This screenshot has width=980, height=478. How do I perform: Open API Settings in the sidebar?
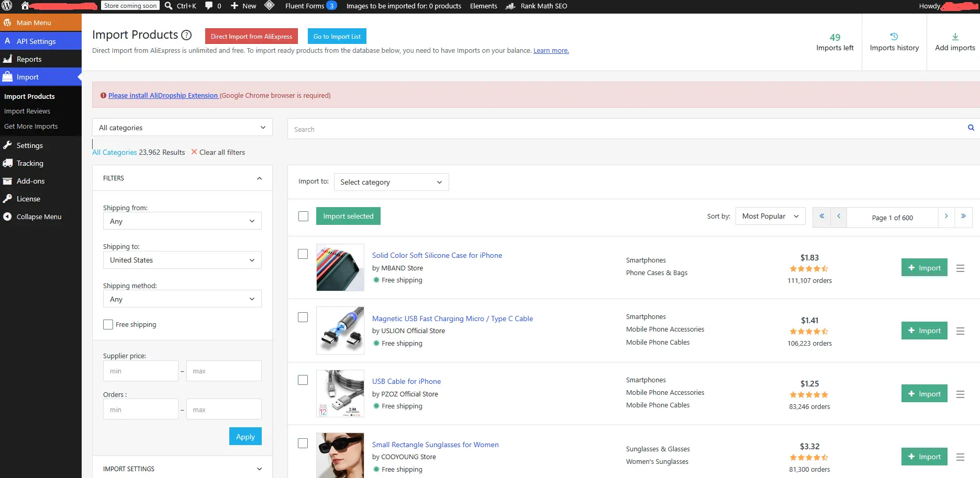coord(41,41)
